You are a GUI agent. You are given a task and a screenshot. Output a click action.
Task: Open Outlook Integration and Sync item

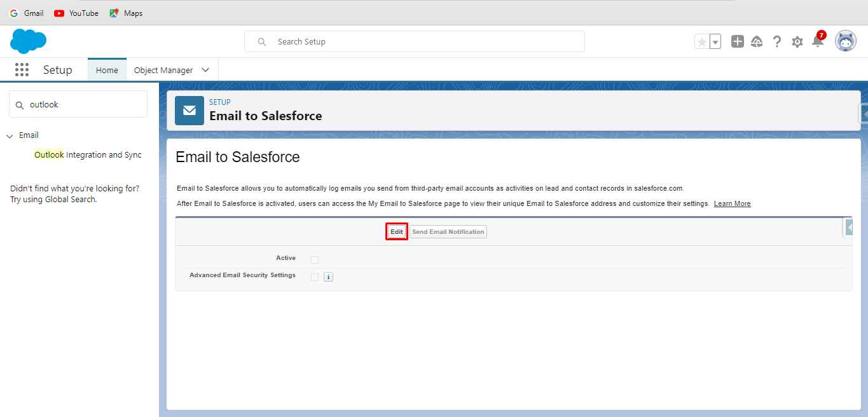(x=88, y=154)
